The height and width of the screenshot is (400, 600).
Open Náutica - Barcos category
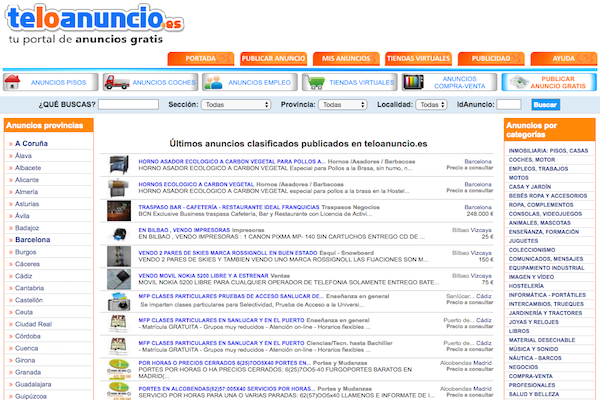pos(535,358)
